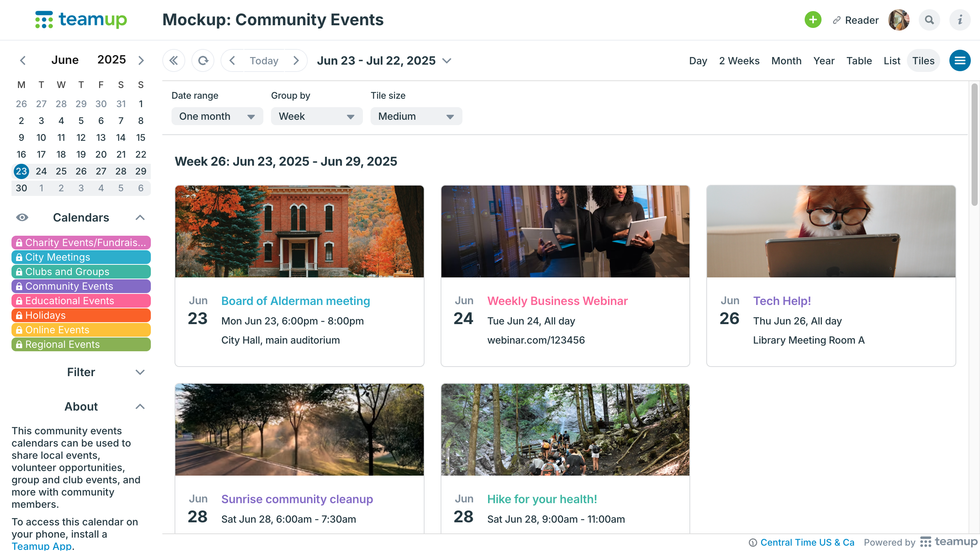Click the Online Events yellow calendar swatch
Screen dimensions: 980x551
(x=81, y=330)
